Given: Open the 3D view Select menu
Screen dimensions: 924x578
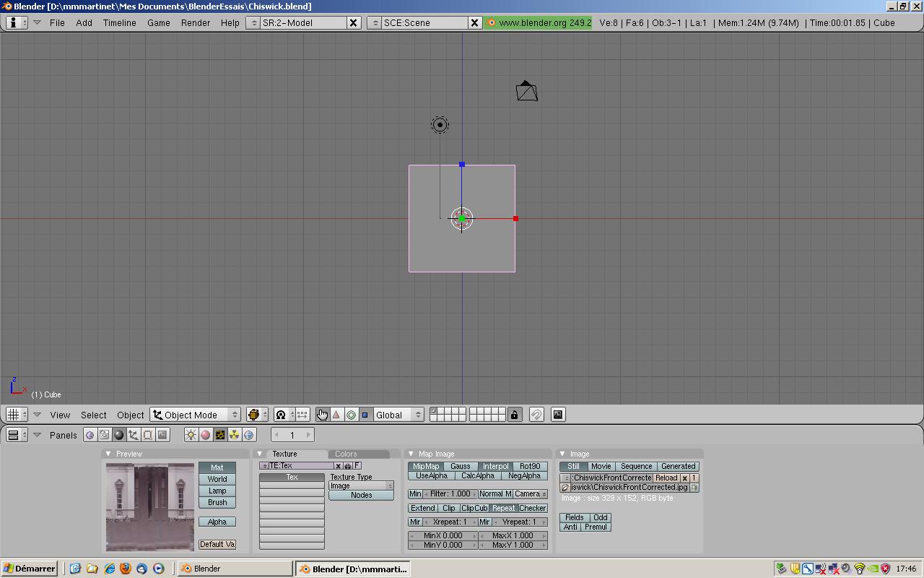Looking at the screenshot, I should [93, 415].
